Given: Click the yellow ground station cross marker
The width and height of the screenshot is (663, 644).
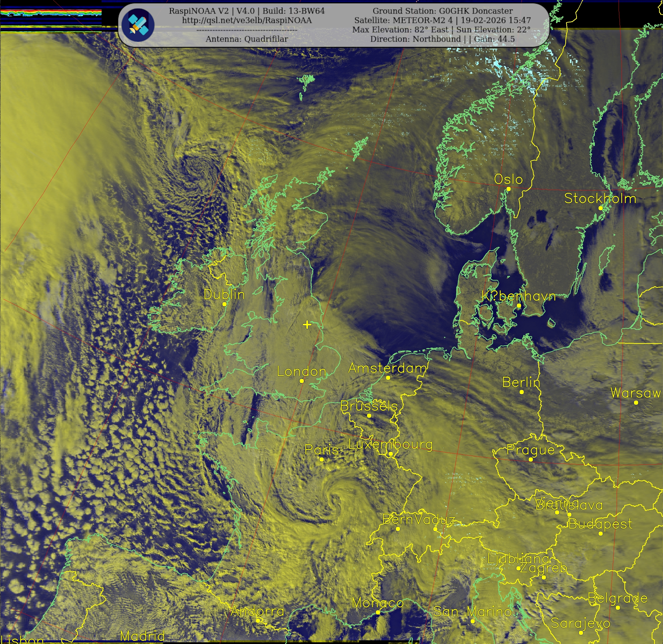Looking at the screenshot, I should 307,325.
